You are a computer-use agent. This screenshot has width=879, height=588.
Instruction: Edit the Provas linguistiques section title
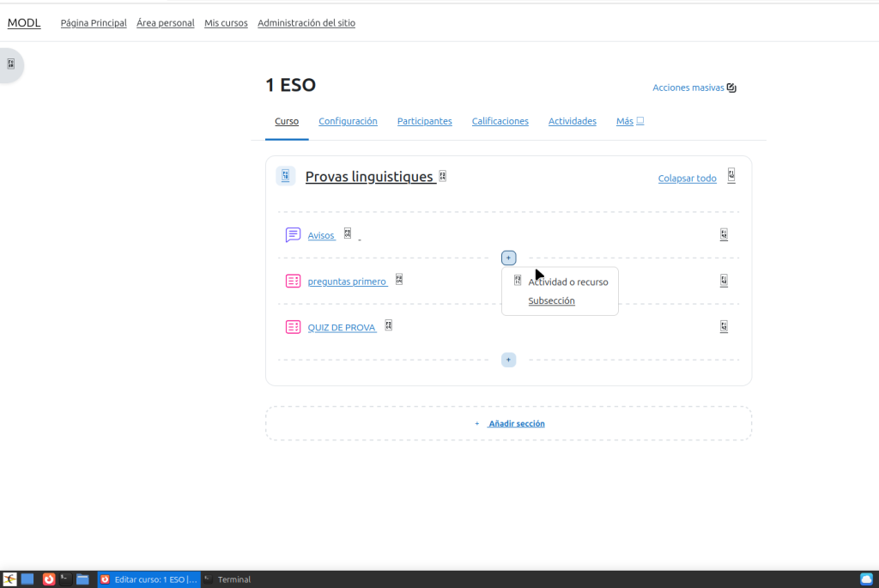coord(443,176)
